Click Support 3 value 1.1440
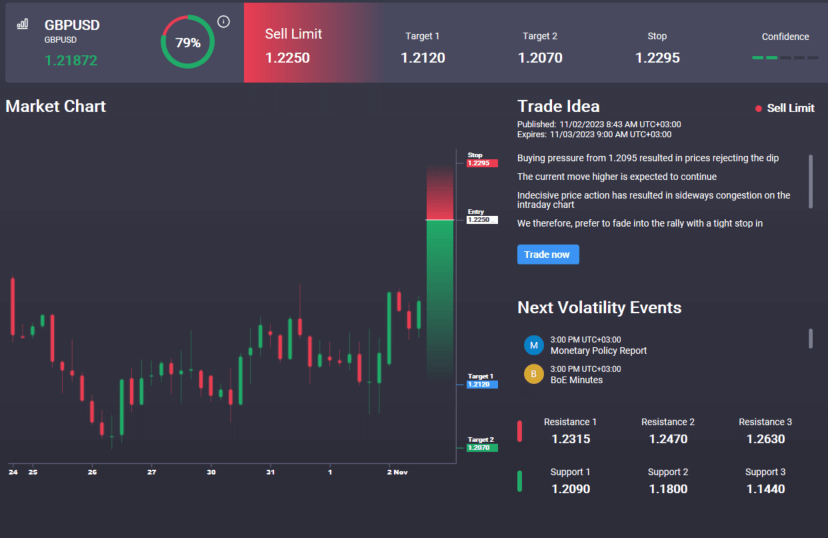The height and width of the screenshot is (538, 828). (765, 489)
